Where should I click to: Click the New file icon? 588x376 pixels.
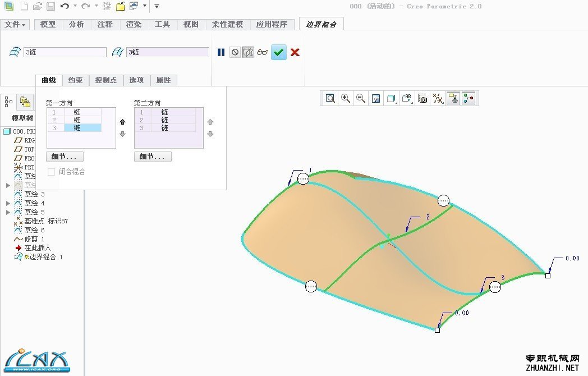(x=24, y=6)
